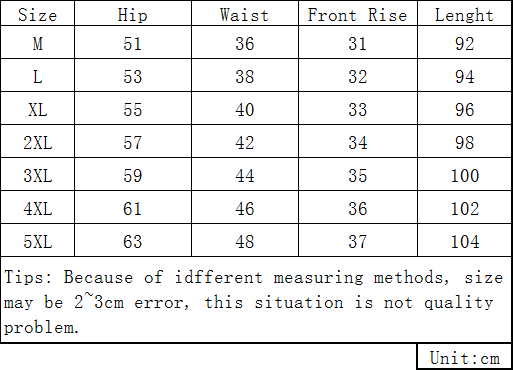This screenshot has height=370, width=513.
Task: Select the 5XL size cell
Action: (38, 242)
